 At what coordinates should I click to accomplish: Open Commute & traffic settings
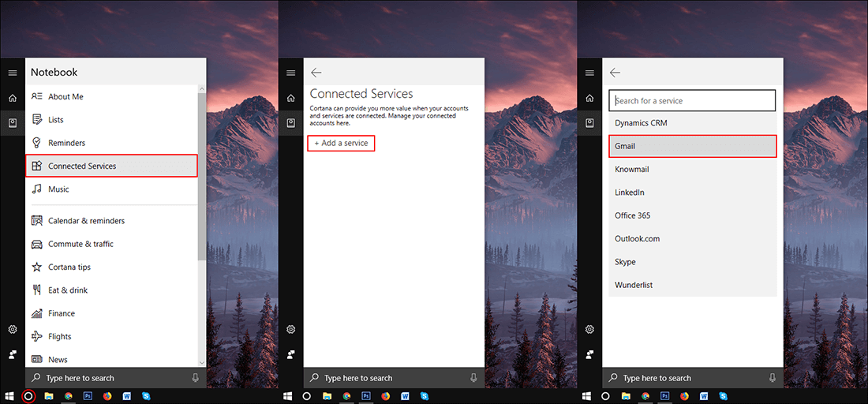tap(111, 244)
